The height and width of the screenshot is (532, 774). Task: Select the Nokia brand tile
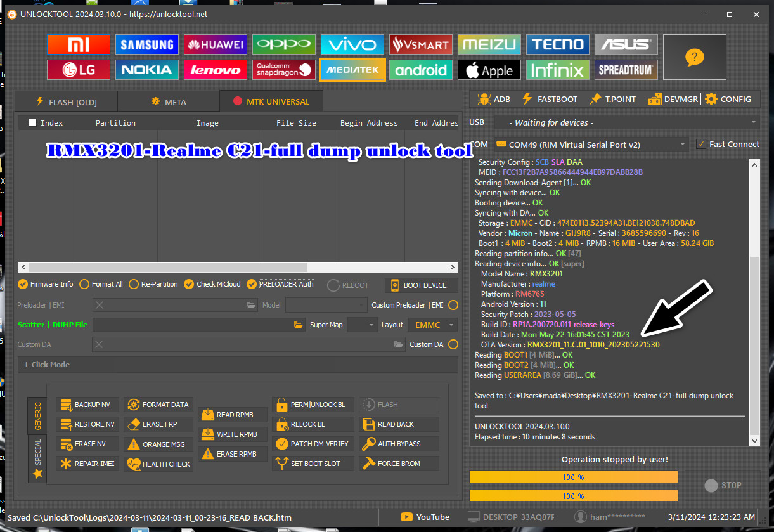point(147,70)
